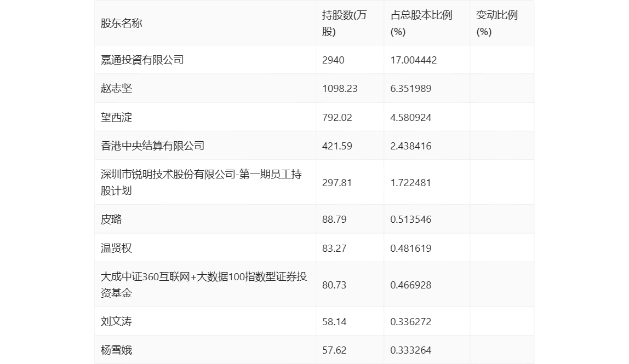This screenshot has height=364, width=629.
Task: Select shareholder 赵志坚
Action: pyautogui.click(x=116, y=88)
